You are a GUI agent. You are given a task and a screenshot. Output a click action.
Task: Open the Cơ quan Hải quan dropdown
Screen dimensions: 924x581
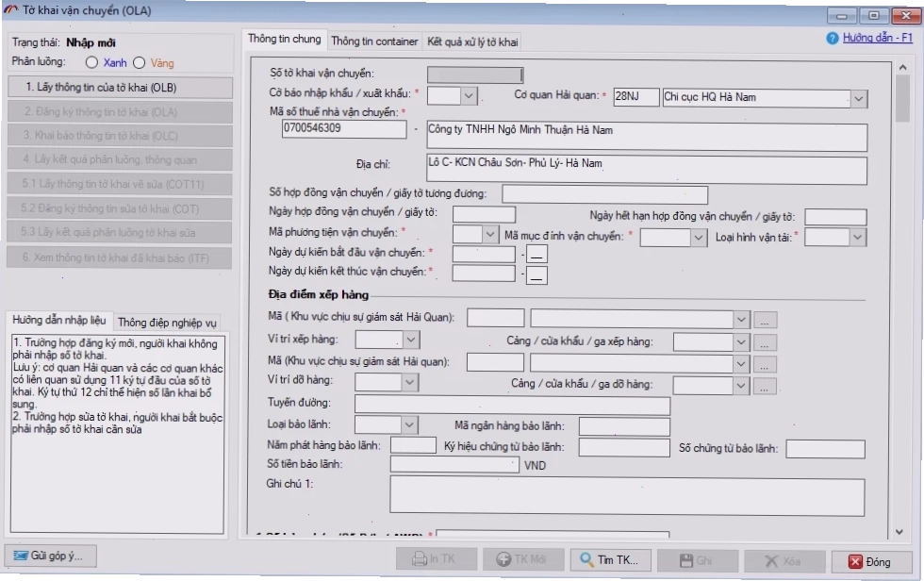point(859,98)
